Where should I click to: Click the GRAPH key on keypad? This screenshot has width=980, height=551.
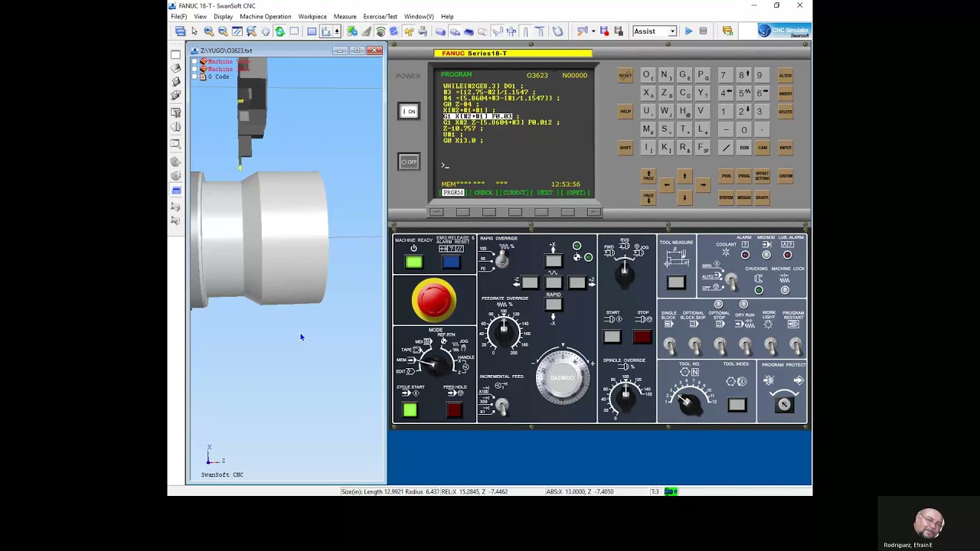pyautogui.click(x=763, y=197)
